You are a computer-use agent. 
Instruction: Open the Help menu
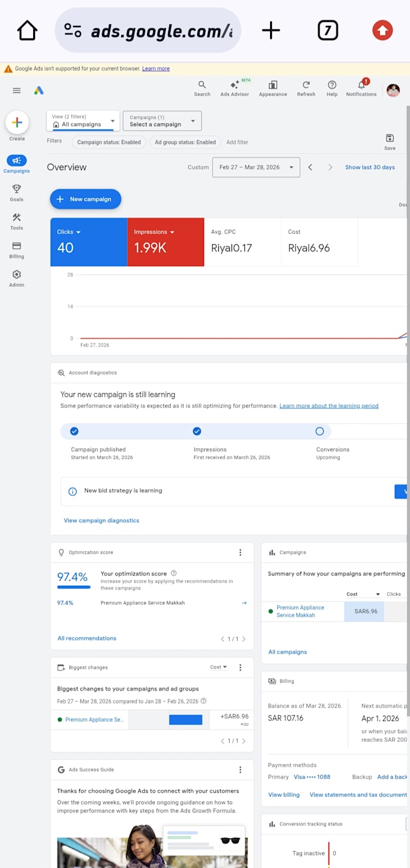(332, 89)
